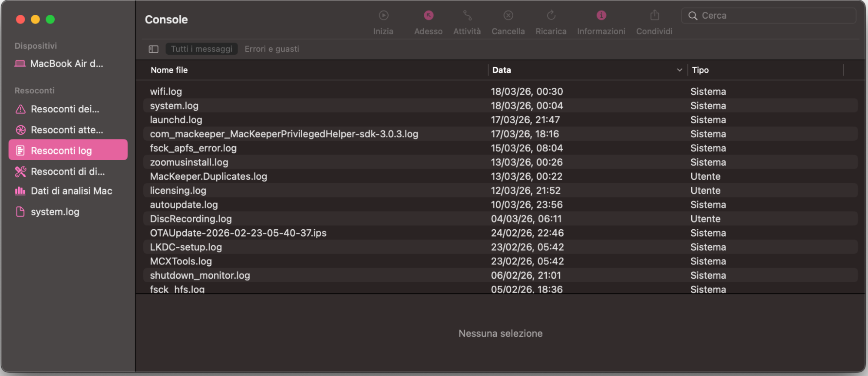
Task: Select the launchd.log row
Action: (x=500, y=120)
